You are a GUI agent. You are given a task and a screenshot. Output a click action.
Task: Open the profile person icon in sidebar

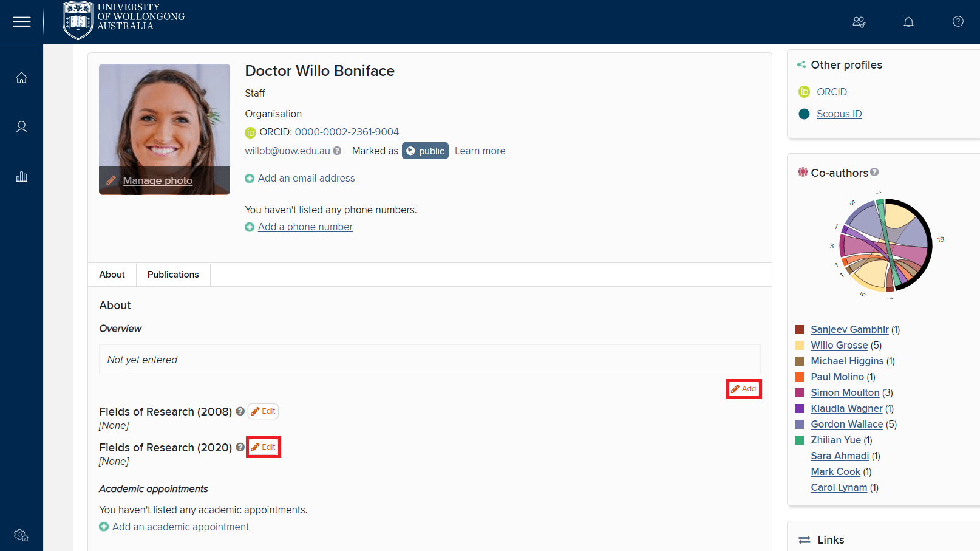[21, 127]
